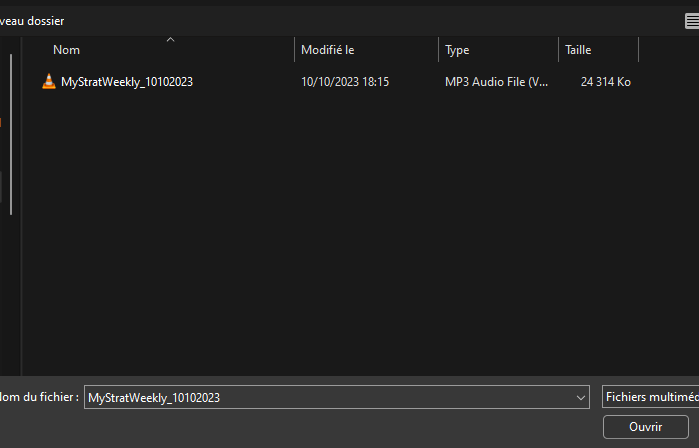Sort files by the Taille column header
The image size is (699, 448).
[578, 50]
